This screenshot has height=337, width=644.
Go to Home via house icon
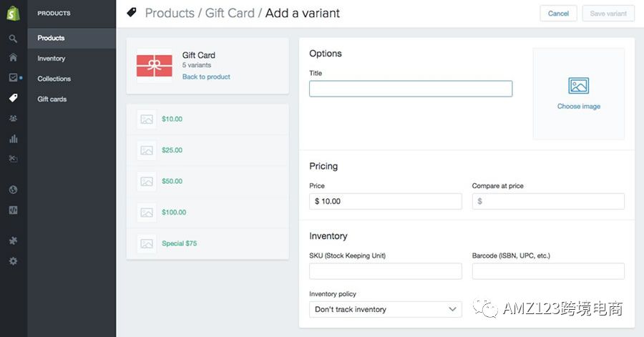13,57
